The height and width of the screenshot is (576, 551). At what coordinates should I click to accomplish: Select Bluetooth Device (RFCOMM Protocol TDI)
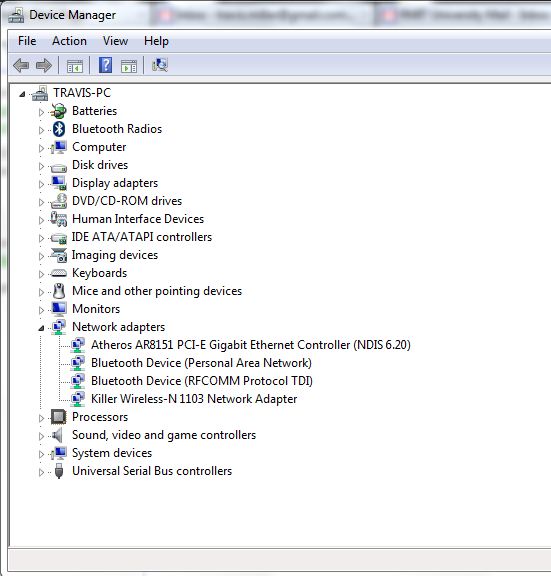[202, 381]
